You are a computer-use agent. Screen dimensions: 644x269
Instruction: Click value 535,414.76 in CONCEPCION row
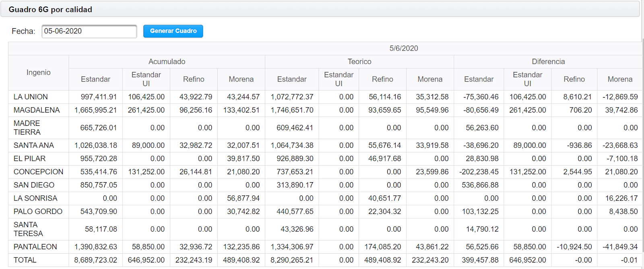(99, 172)
